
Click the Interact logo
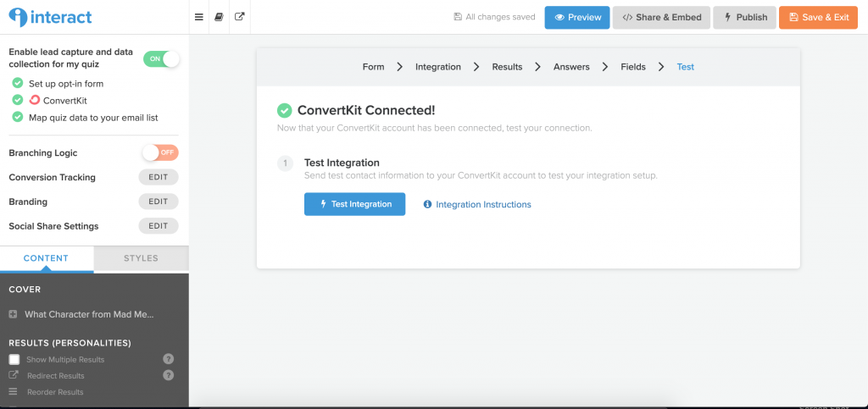50,18
